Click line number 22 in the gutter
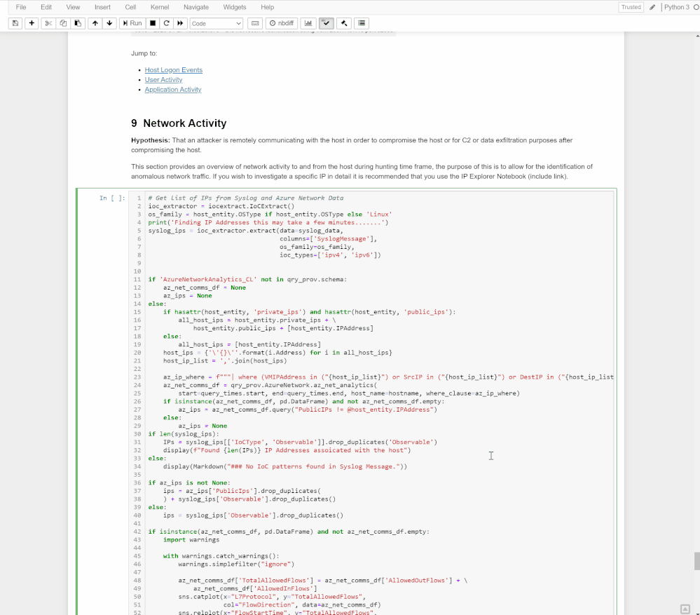 click(x=137, y=369)
